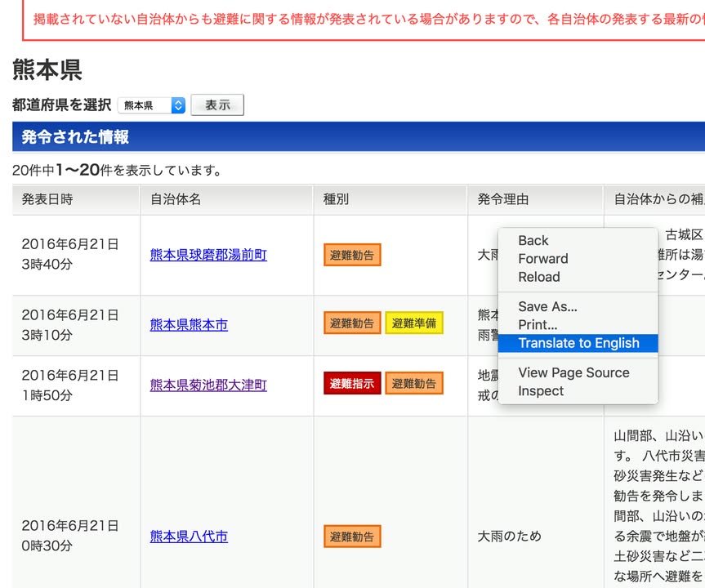The image size is (705, 588).
Task: Click the 表示 button
Action: (217, 105)
